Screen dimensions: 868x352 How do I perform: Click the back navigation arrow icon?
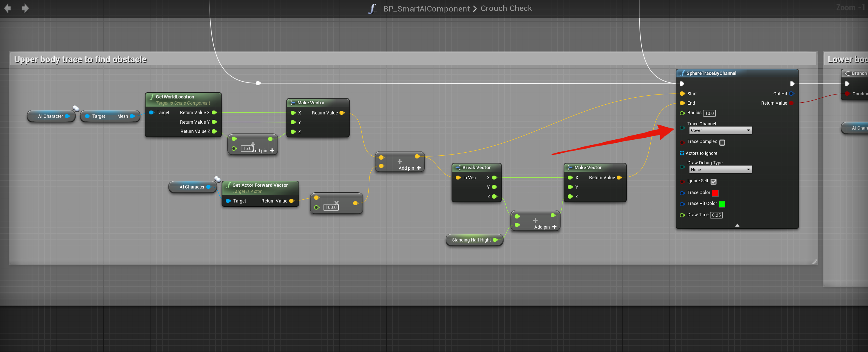7,8
